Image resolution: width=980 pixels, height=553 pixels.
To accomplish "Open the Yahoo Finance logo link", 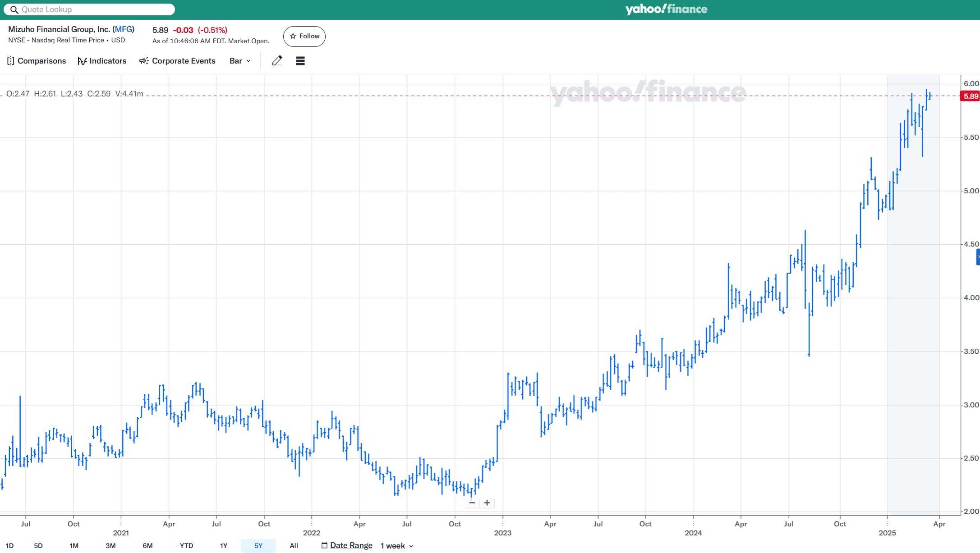I will [666, 9].
